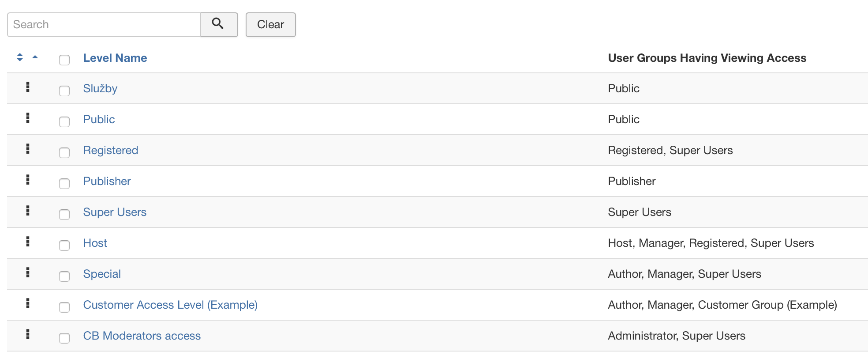Click drag handle beside Special row
Screen dimensions: 868x363
[28, 272]
